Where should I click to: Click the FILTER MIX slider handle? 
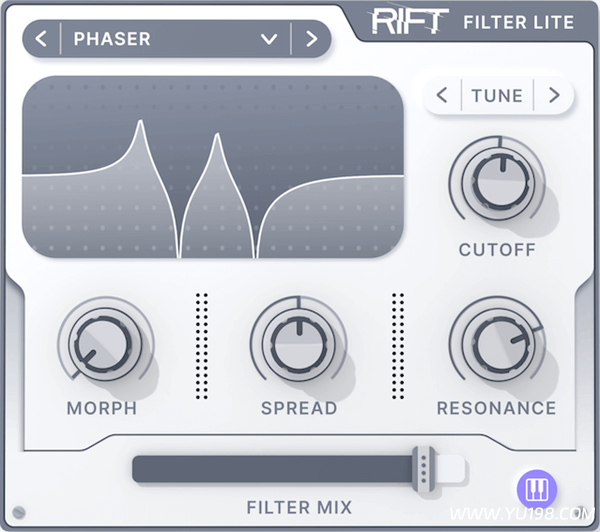point(424,469)
